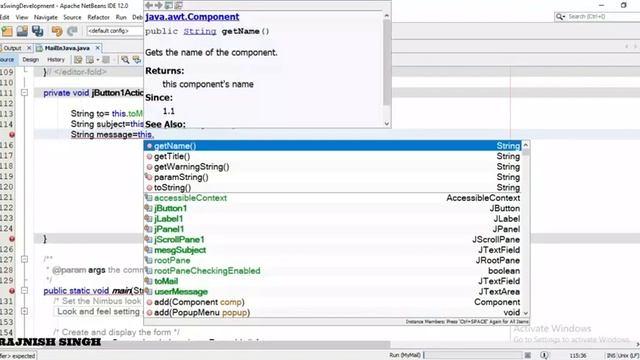640x360 pixels.
Task: Close the MailInJava.java tab
Action: tap(98, 48)
